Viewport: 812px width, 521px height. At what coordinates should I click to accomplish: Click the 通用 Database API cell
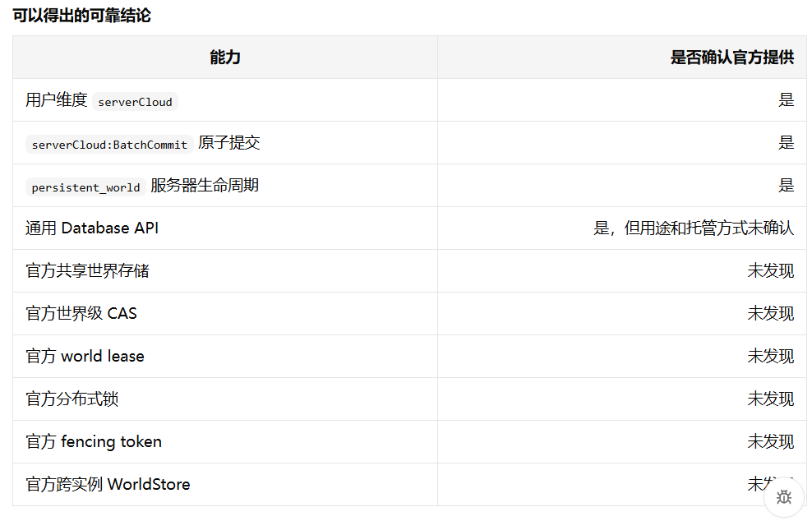[92, 228]
